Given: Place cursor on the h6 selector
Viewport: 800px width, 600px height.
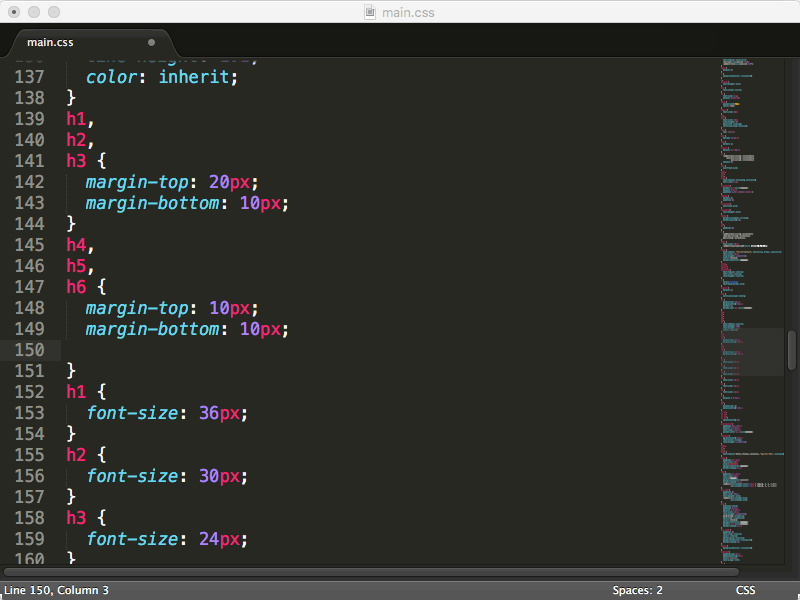Looking at the screenshot, I should pos(76,287).
